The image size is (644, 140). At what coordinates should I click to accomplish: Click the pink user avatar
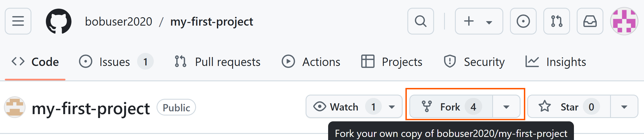point(624,21)
